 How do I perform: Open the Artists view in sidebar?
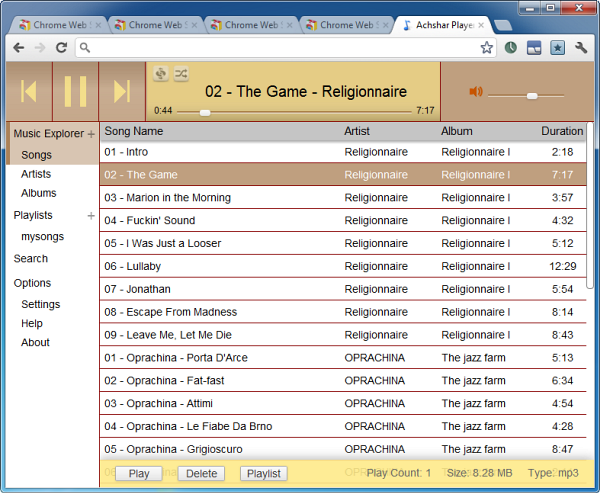pyautogui.click(x=36, y=174)
